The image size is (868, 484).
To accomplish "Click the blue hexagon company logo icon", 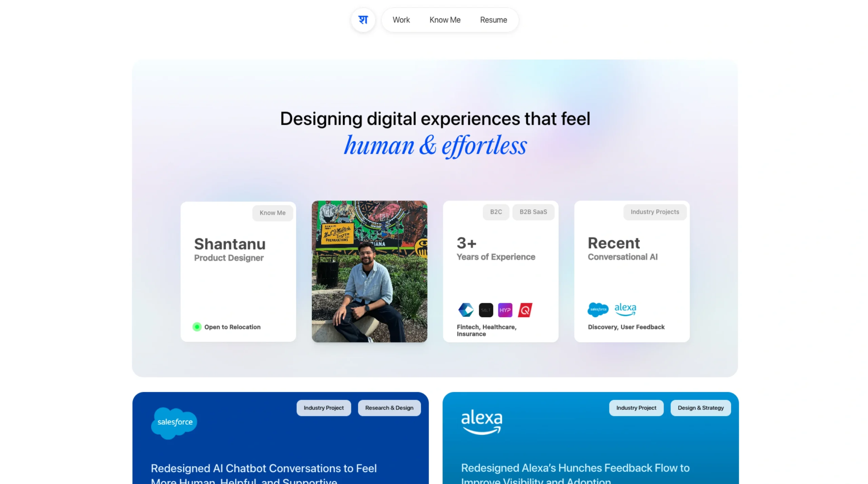I will pos(466,310).
